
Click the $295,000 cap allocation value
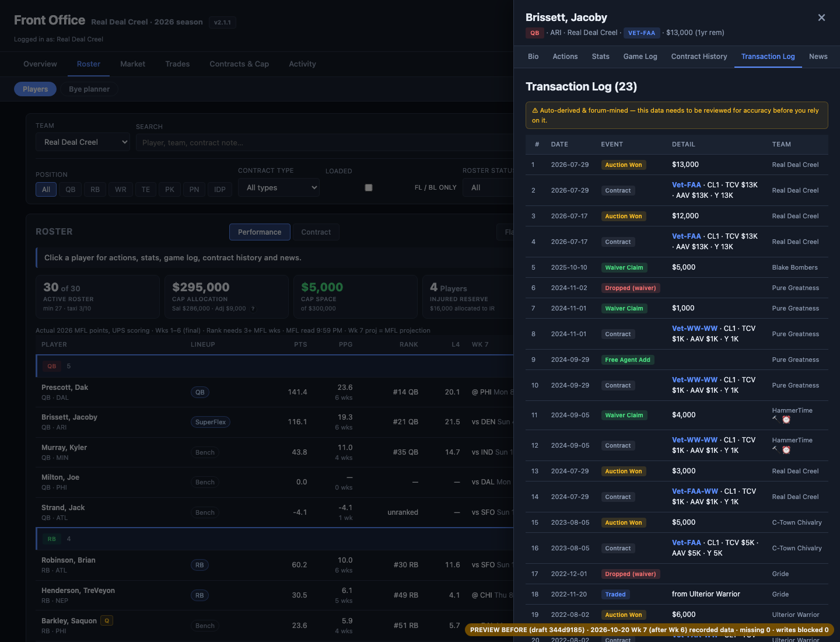pos(201,287)
